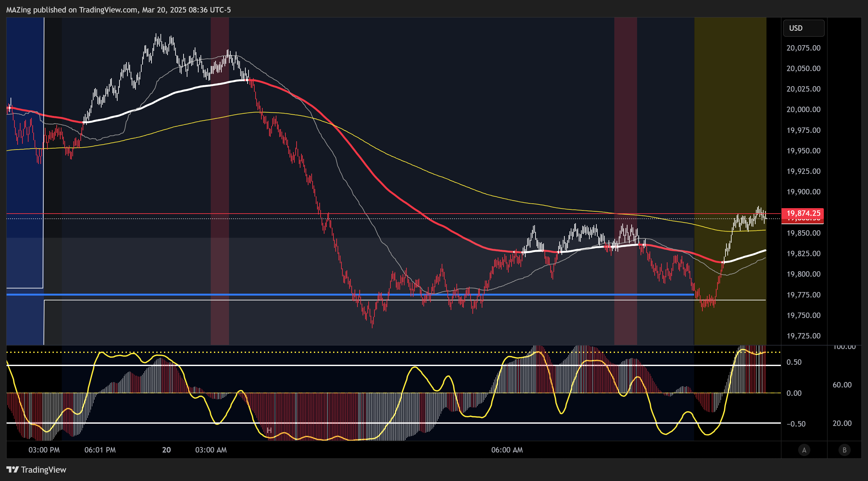The width and height of the screenshot is (868, 481).
Task: Open the TradingView logo link
Action: [x=37, y=469]
